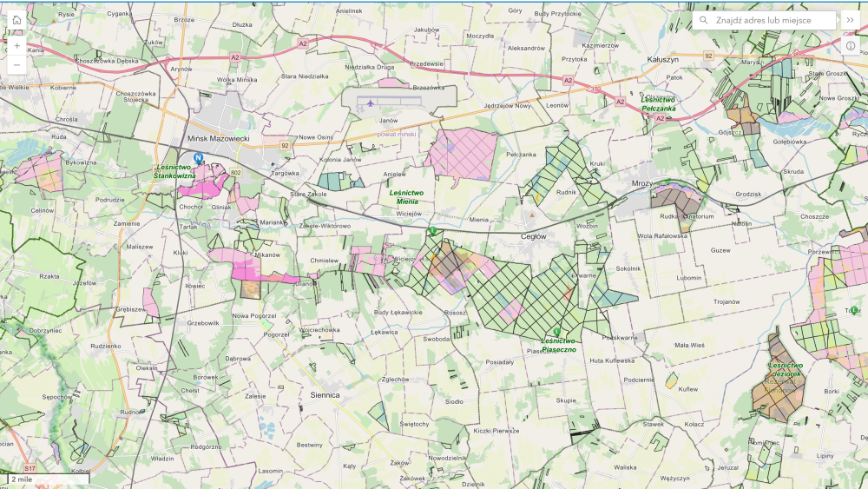Click the magnifier search icon
Viewport: 868px width, 489px height.
(703, 20)
